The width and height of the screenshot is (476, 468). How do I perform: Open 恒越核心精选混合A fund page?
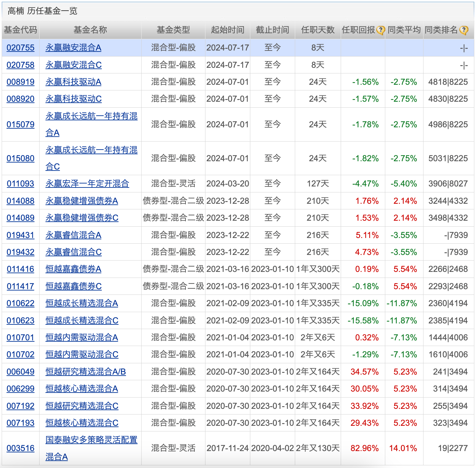(82, 389)
